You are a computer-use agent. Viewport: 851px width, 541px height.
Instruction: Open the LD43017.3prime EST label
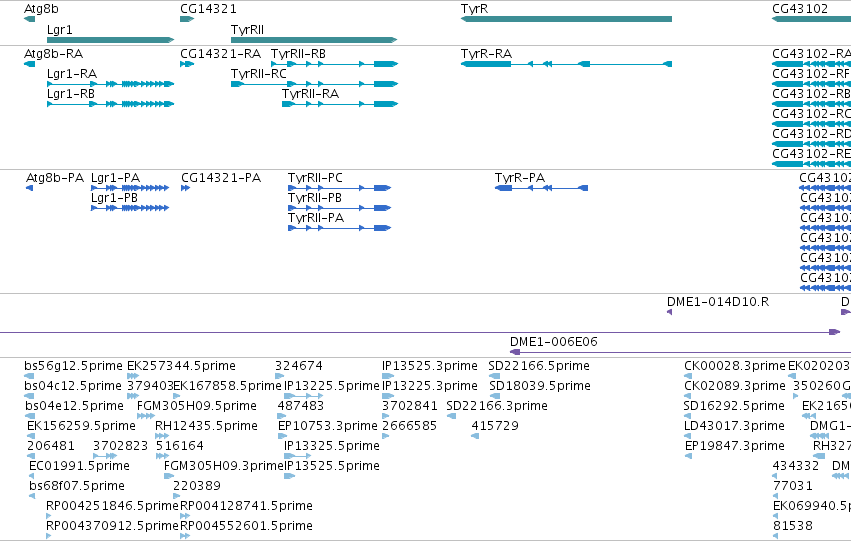click(x=734, y=426)
